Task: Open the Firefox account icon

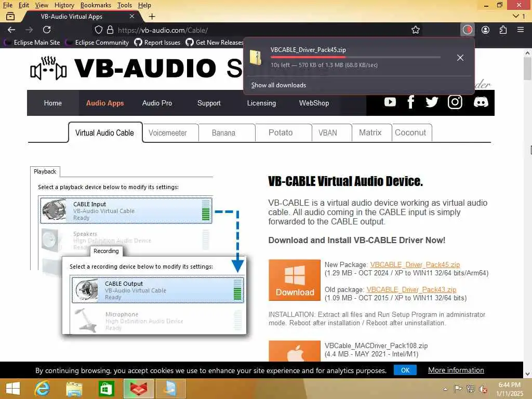Action: click(486, 30)
